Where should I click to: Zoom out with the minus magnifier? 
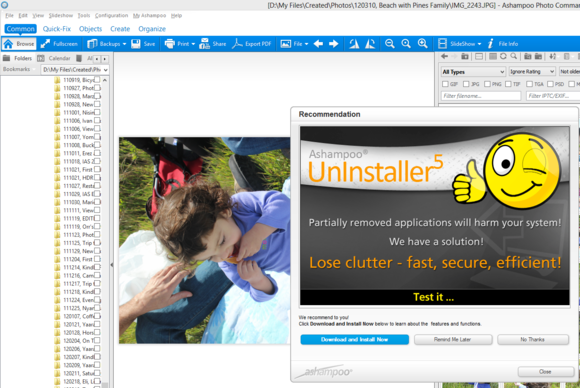point(390,44)
